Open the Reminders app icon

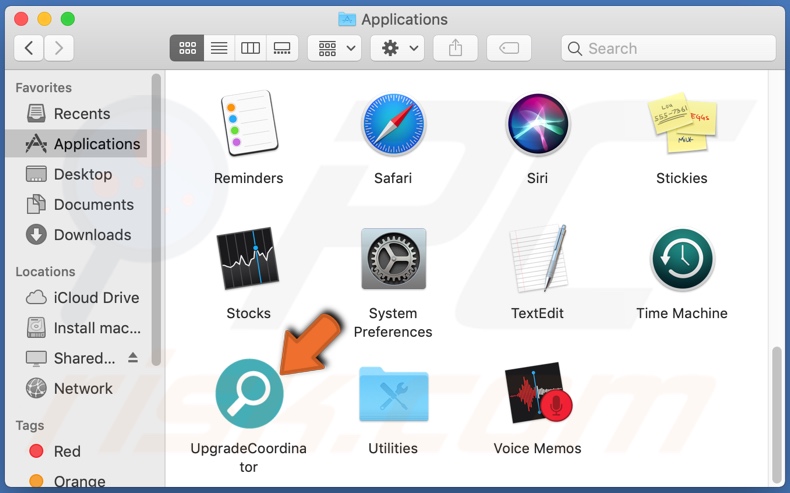[x=249, y=123]
